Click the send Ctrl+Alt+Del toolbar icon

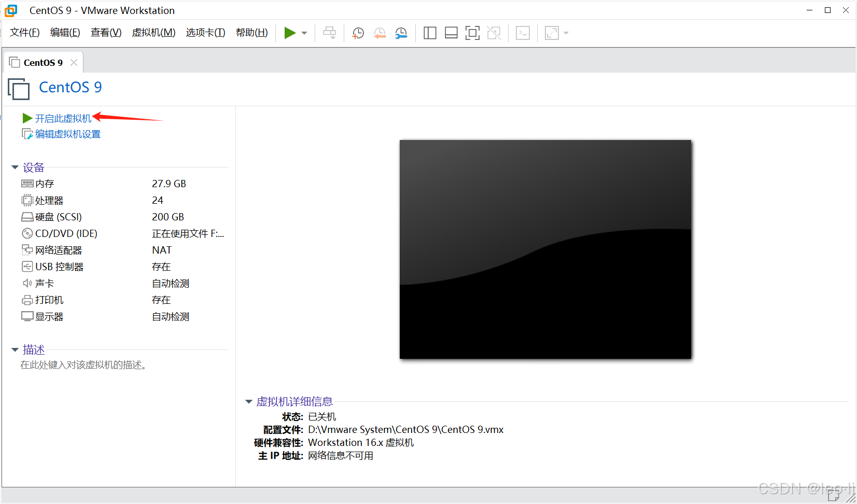329,33
